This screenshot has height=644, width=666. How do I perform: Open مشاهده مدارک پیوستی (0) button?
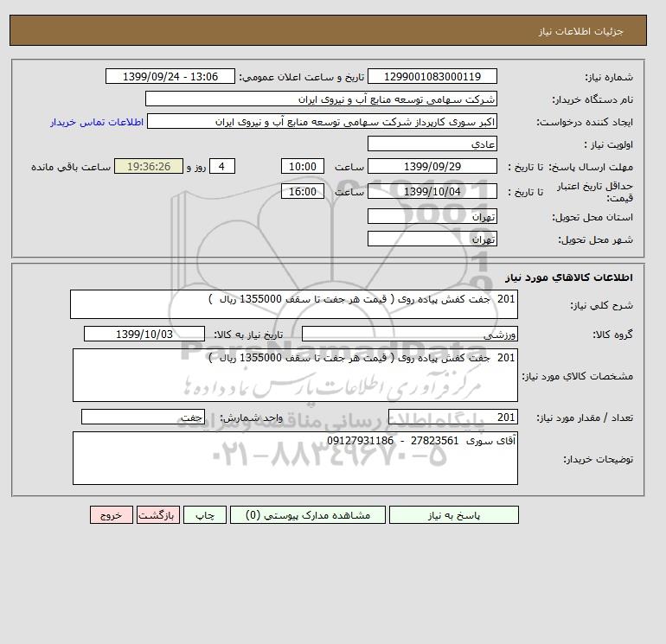[308, 515]
